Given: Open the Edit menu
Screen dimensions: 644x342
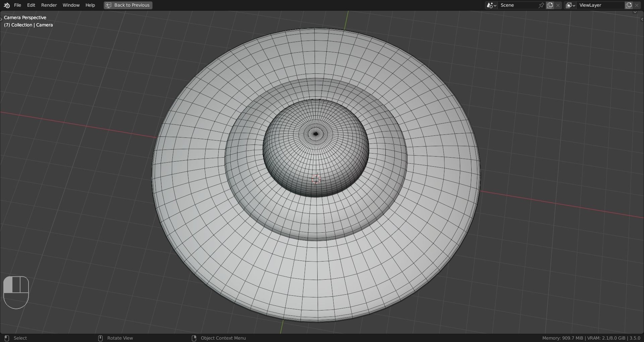Looking at the screenshot, I should 31,5.
